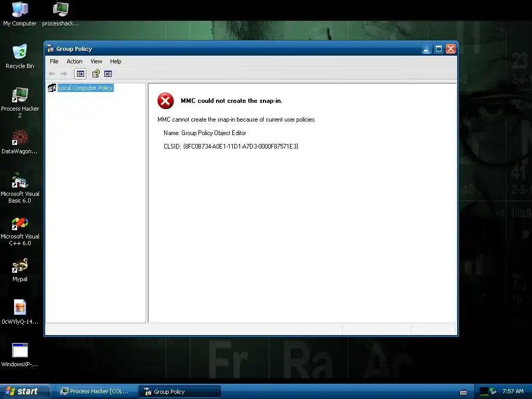Click the keyboard icon in system tray
This screenshot has width=532, height=399.
tap(463, 392)
